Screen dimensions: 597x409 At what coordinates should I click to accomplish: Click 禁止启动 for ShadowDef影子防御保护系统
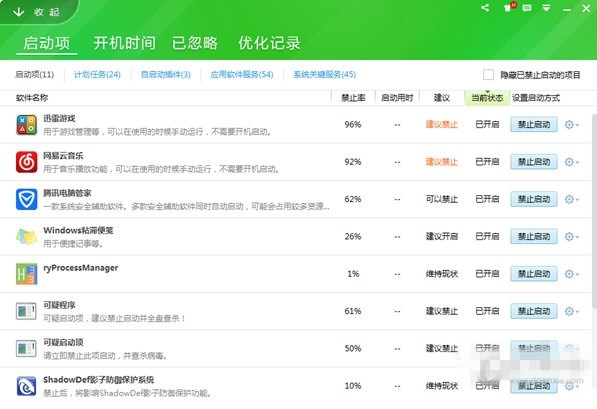[534, 386]
